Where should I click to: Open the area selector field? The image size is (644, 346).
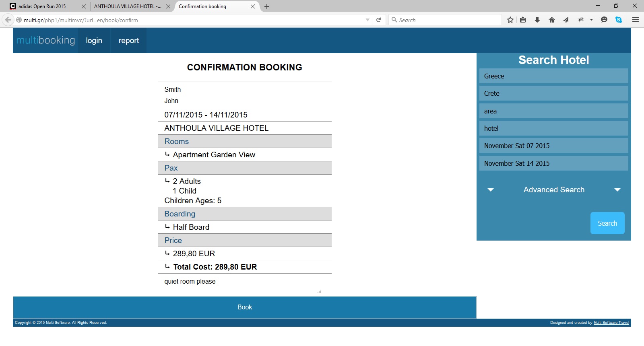[553, 111]
